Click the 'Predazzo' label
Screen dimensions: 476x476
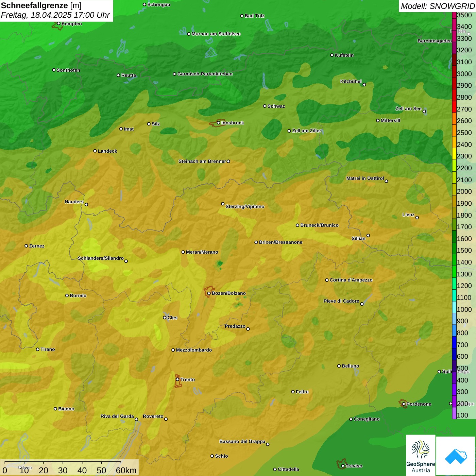coord(235,326)
